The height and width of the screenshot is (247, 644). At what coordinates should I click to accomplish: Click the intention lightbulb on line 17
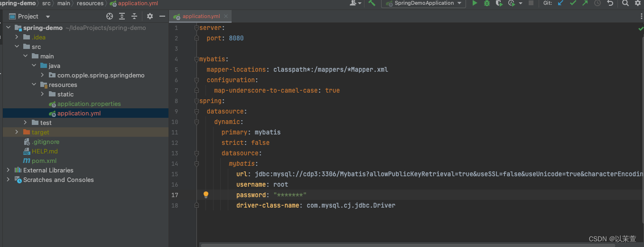click(x=206, y=195)
